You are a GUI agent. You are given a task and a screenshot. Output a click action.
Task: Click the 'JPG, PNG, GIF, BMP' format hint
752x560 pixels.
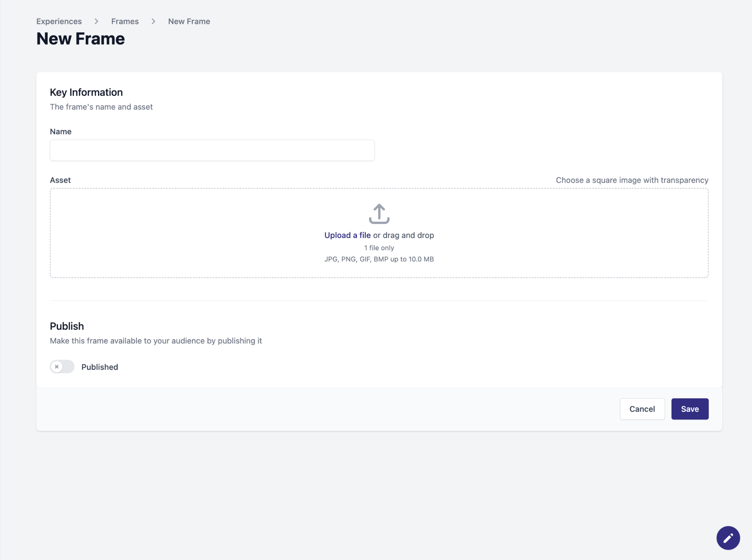pyautogui.click(x=379, y=259)
